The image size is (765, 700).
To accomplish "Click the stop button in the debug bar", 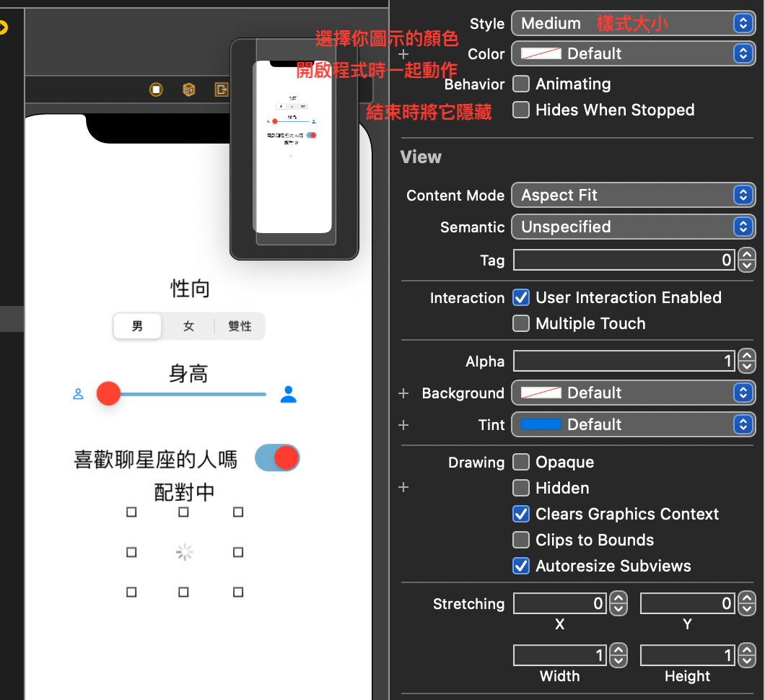I will tap(157, 89).
